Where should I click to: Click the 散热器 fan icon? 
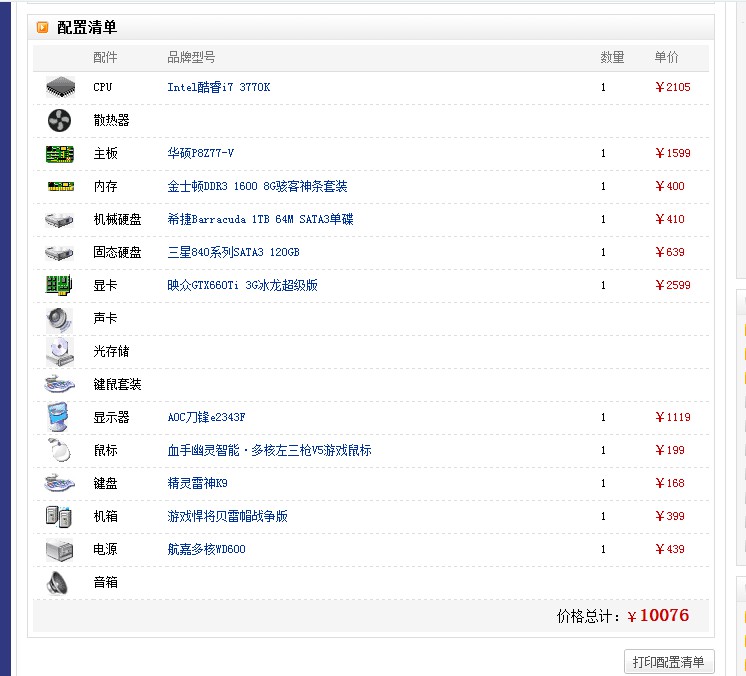tap(59, 120)
